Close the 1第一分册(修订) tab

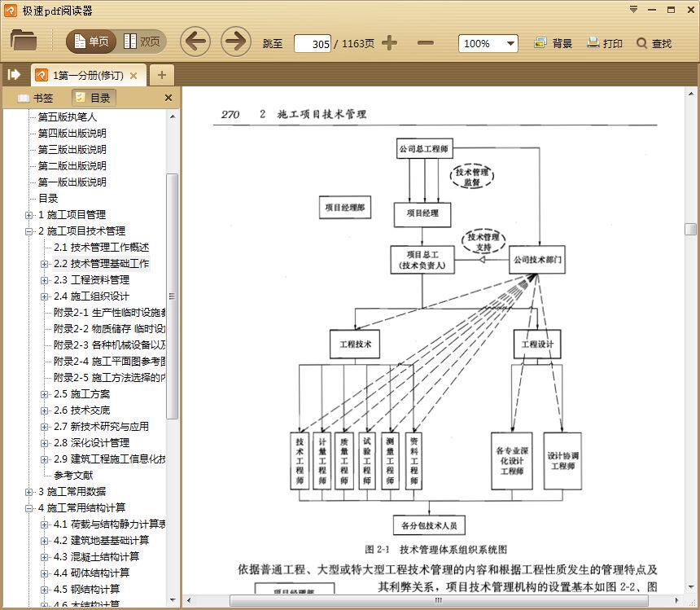click(133, 76)
